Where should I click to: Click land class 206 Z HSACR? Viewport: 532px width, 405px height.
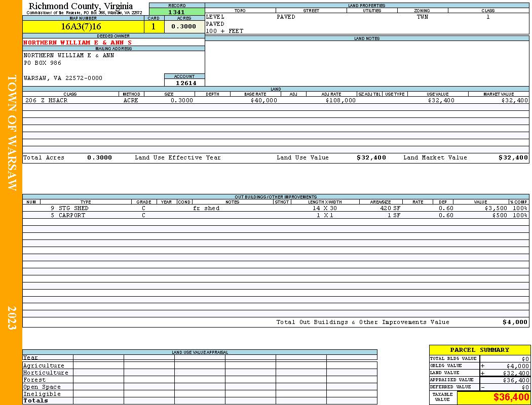(47, 100)
